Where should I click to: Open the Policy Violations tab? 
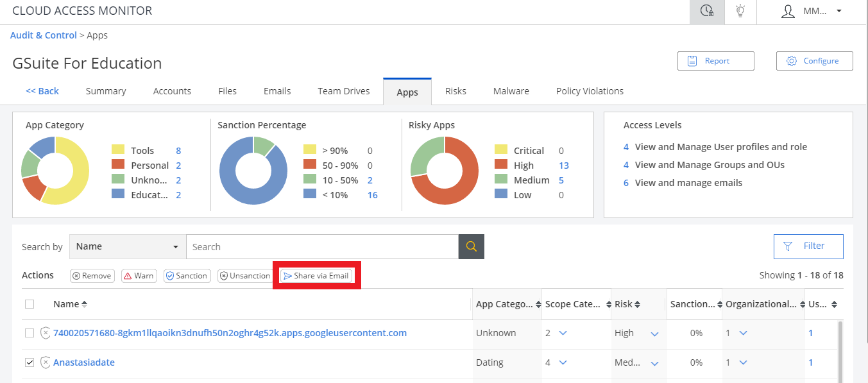pos(590,91)
